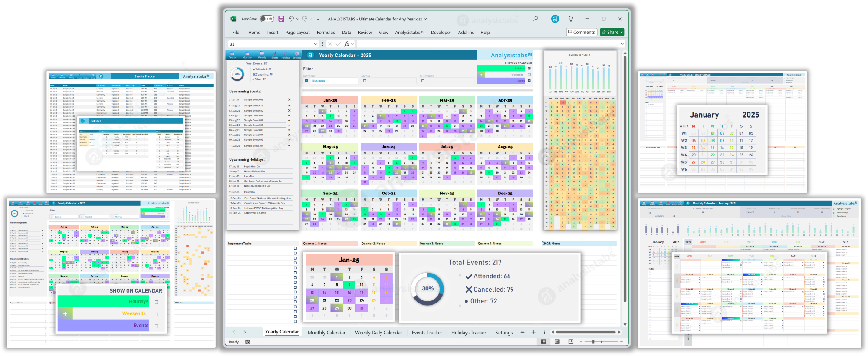The width and height of the screenshot is (868, 356).
Task: Click the Redo arrow icon
Action: tap(305, 19)
